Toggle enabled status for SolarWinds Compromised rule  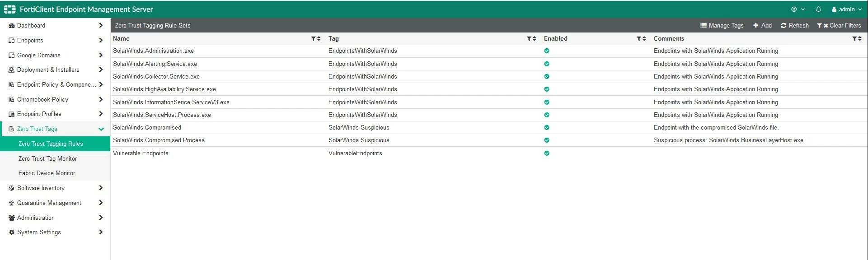click(547, 128)
